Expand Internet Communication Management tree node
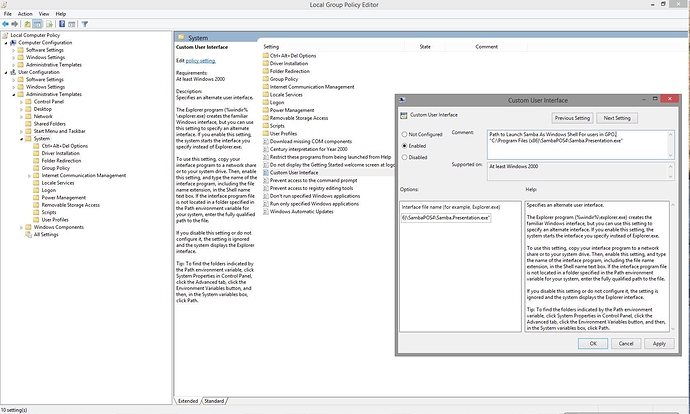 (x=29, y=176)
